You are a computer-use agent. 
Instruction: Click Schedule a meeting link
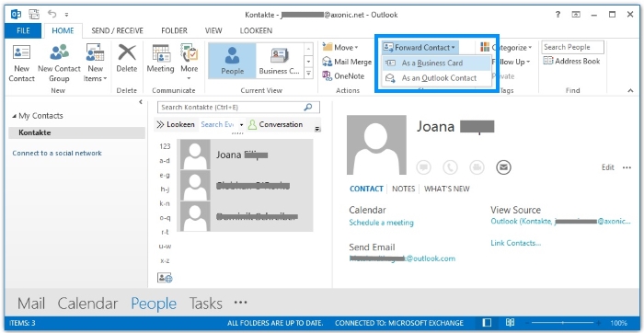point(381,223)
